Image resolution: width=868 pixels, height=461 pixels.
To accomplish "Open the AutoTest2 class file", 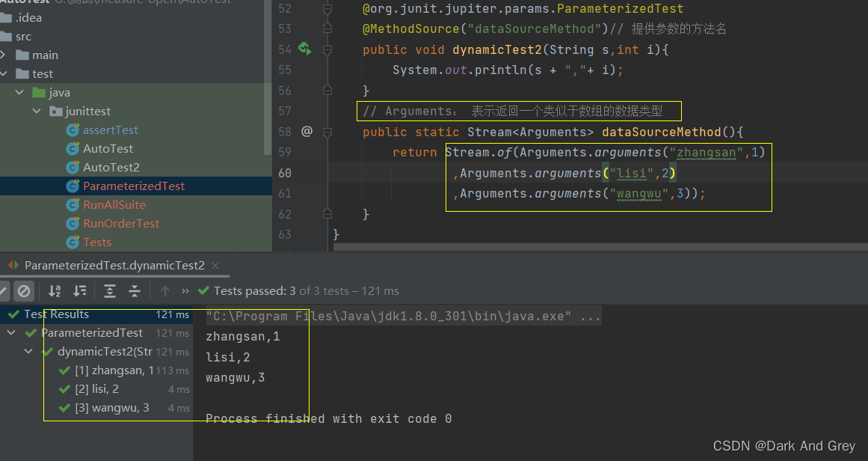I will coord(111,168).
